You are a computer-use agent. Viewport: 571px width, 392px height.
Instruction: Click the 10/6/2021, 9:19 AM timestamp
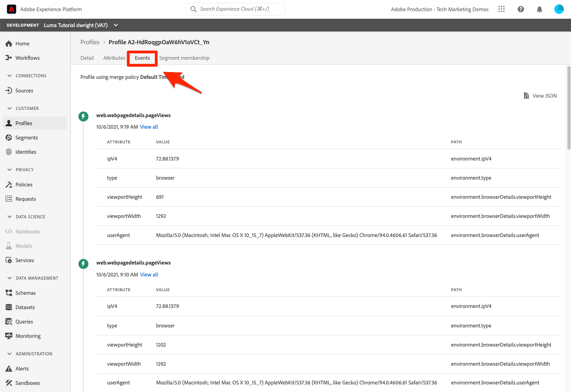117,127
